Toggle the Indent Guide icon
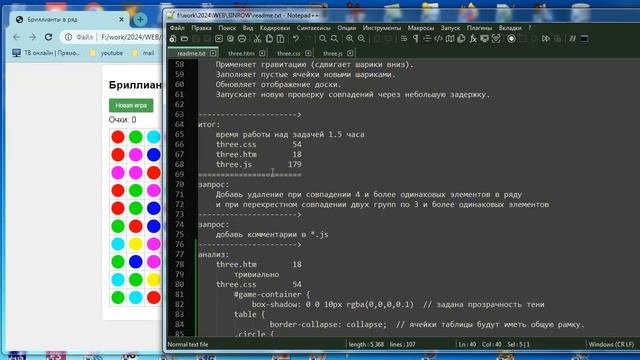Image resolution: width=640 pixels, height=360 pixels. 427,39
